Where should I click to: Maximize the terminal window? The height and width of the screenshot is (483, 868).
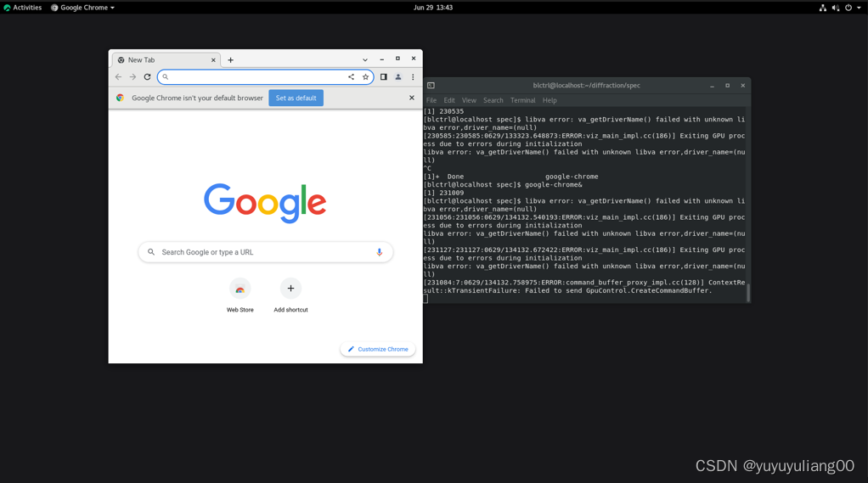point(727,86)
